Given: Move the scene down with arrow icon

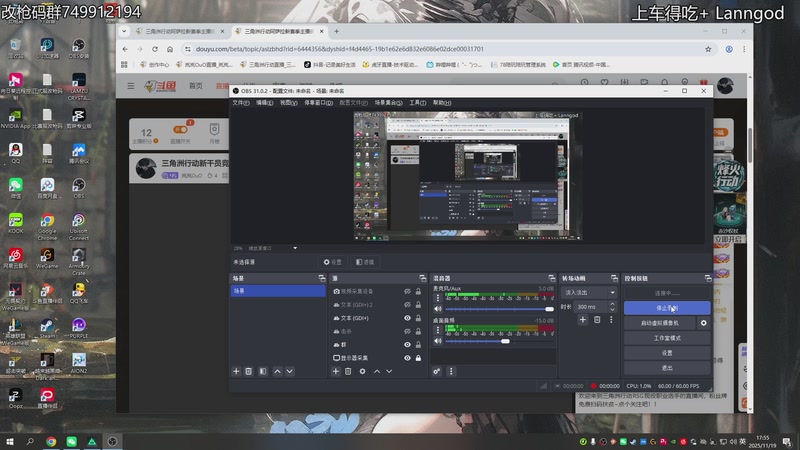Looking at the screenshot, I should (289, 371).
